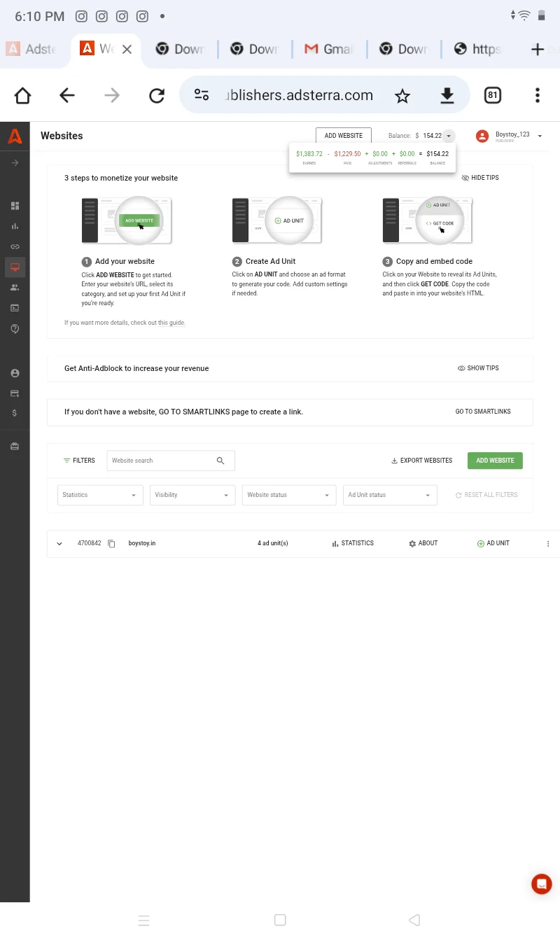The height and width of the screenshot is (938, 560).
Task: Expand the boystoy.in website row
Action: (x=59, y=544)
